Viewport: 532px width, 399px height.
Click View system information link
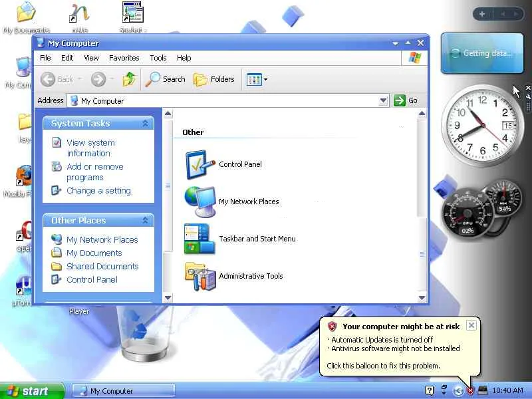coord(90,148)
